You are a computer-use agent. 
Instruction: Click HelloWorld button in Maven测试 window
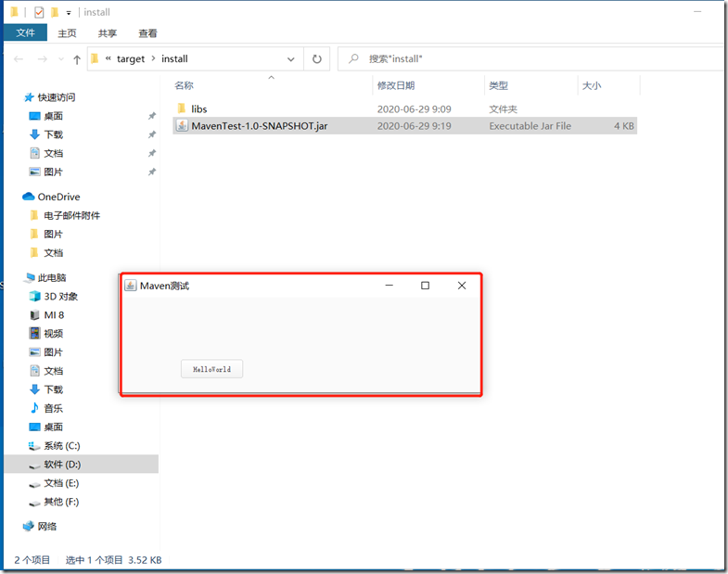pos(211,369)
